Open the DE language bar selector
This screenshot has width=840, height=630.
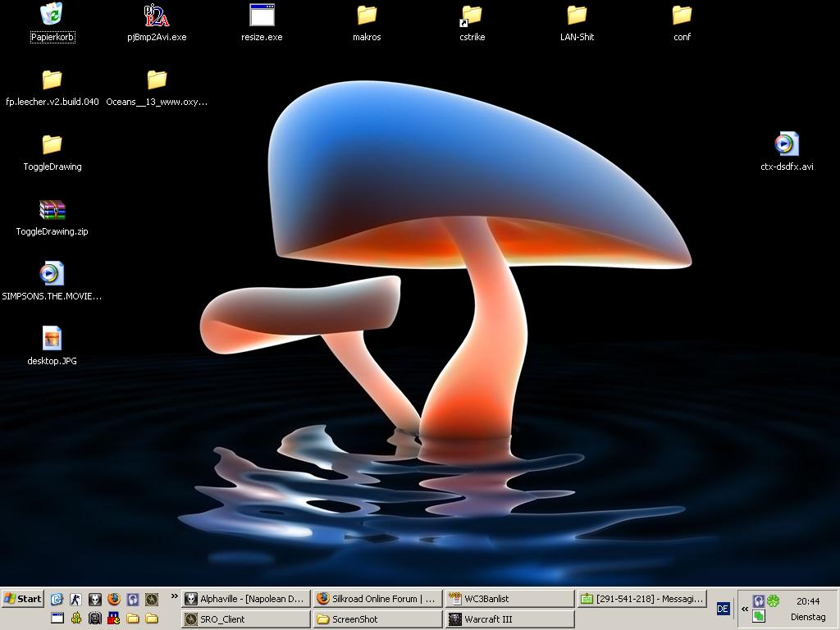click(723, 609)
